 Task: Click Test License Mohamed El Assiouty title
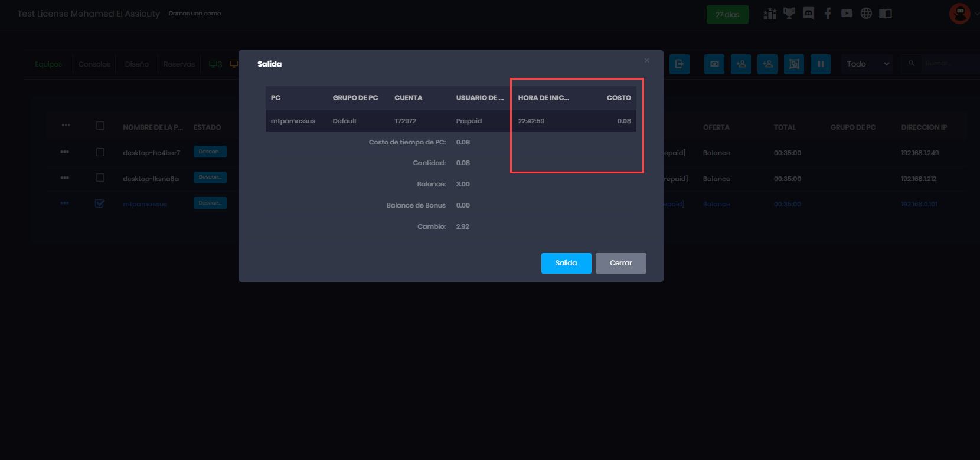point(89,14)
